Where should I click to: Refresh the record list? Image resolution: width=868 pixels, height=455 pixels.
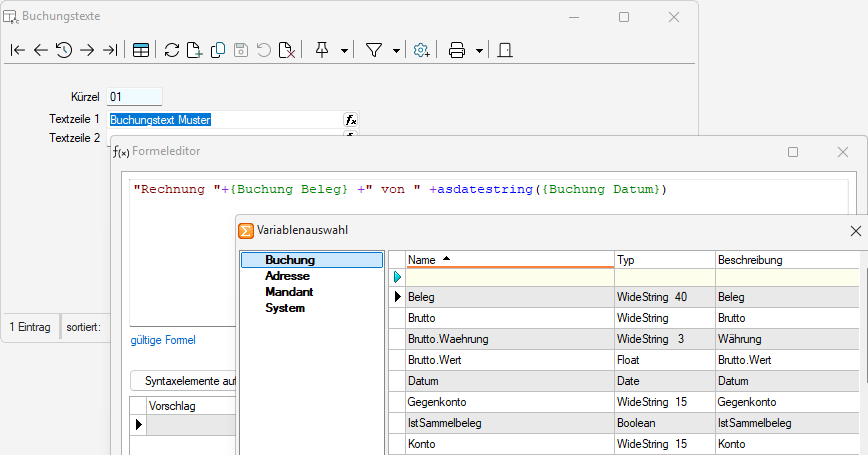point(172,50)
